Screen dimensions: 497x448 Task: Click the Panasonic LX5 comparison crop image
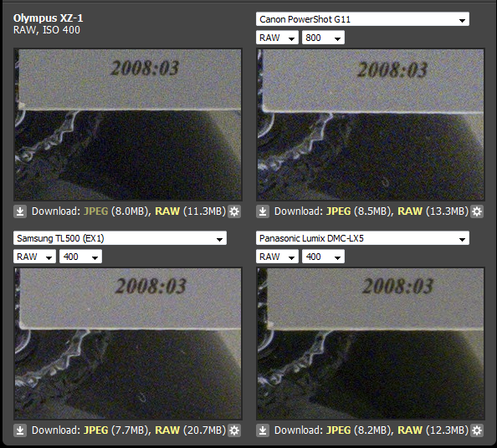(x=371, y=344)
